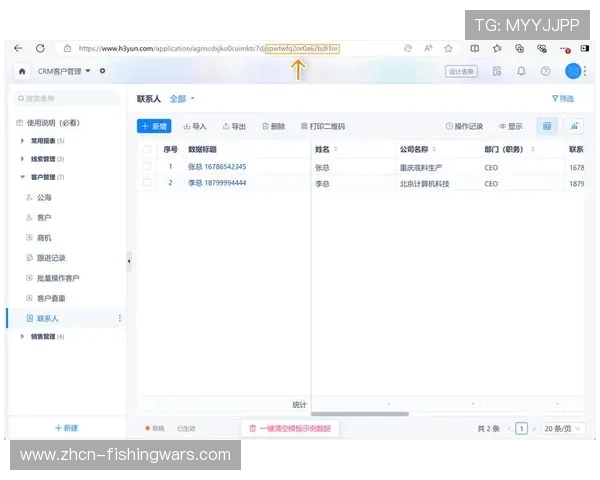600x480 pixels.
Task: Open the blue user avatar
Action: tap(573, 71)
